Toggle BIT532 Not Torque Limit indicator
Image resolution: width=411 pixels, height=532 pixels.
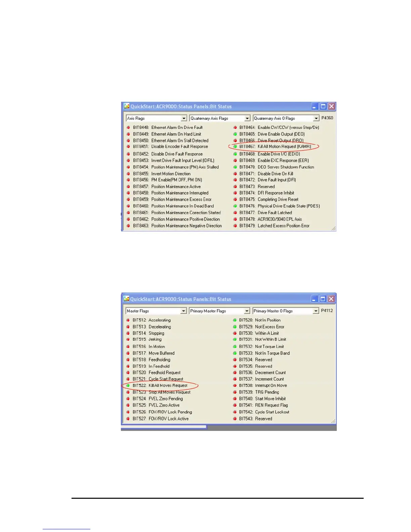pyautogui.click(x=235, y=346)
